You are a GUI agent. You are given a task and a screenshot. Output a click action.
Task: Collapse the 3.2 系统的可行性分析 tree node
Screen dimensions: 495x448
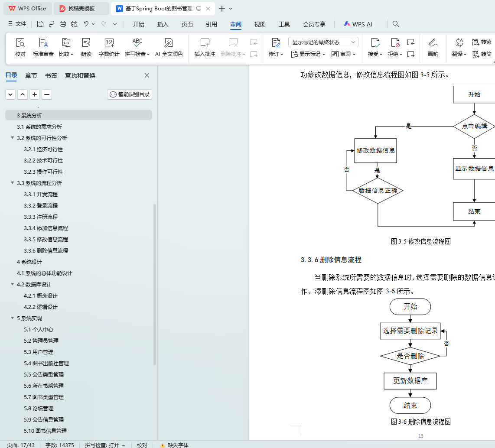click(x=12, y=137)
